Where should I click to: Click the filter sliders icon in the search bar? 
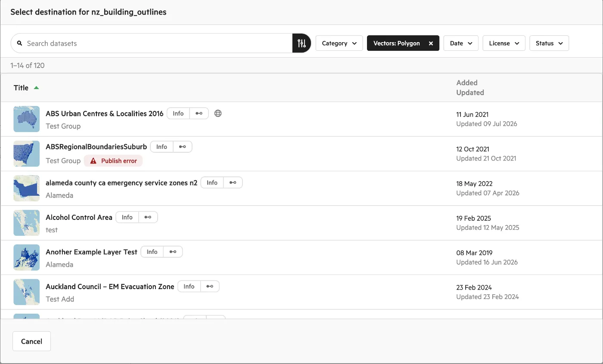[x=301, y=43]
